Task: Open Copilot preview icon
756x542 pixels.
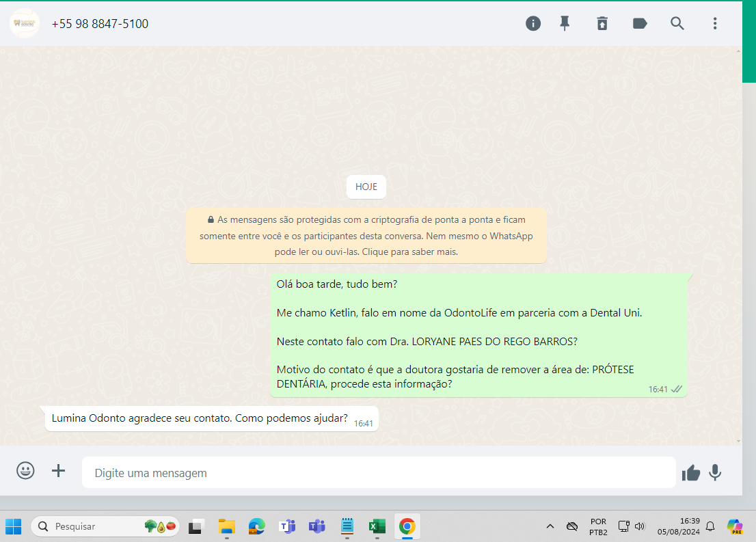Action: [735, 526]
